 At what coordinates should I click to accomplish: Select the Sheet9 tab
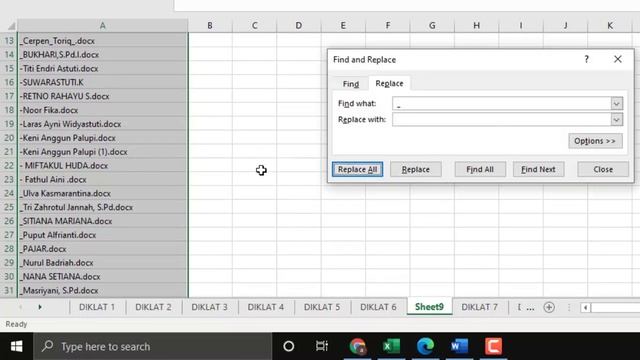(x=429, y=307)
